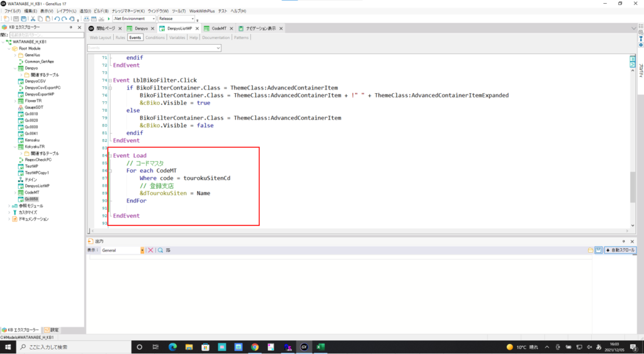The height and width of the screenshot is (354, 644).
Task: Open output folder icon in Output panel
Action: coord(590,250)
